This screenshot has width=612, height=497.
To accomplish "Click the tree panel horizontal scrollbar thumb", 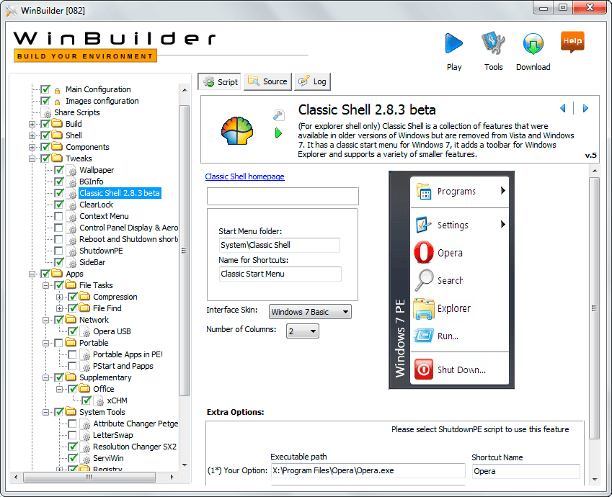I will tap(89, 477).
